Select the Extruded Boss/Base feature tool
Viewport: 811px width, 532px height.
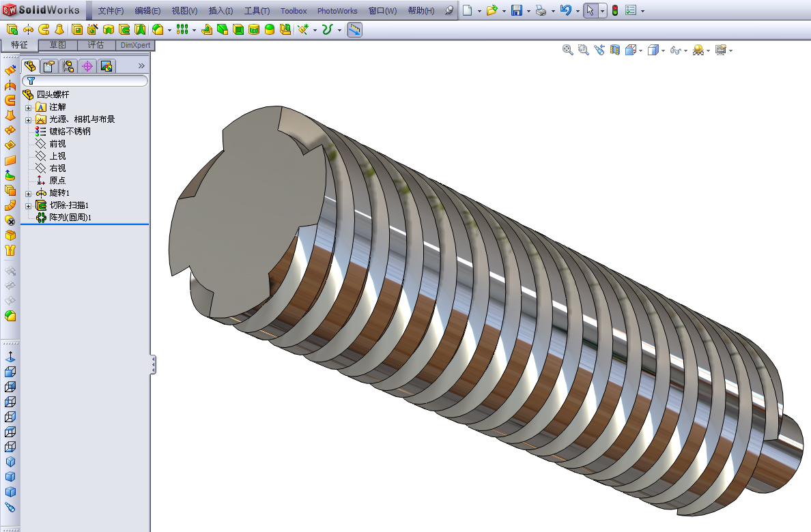tap(12, 29)
